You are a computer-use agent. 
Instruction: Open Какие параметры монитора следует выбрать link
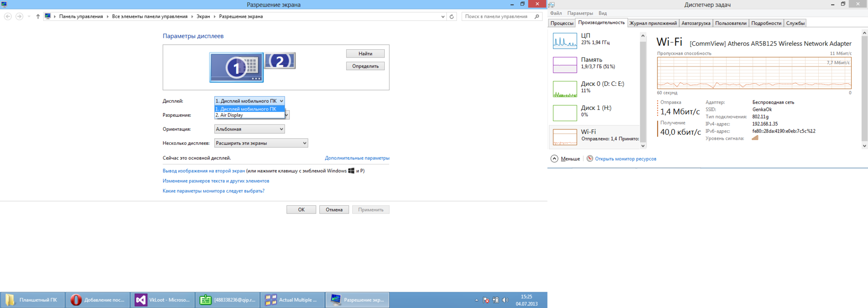(x=213, y=191)
